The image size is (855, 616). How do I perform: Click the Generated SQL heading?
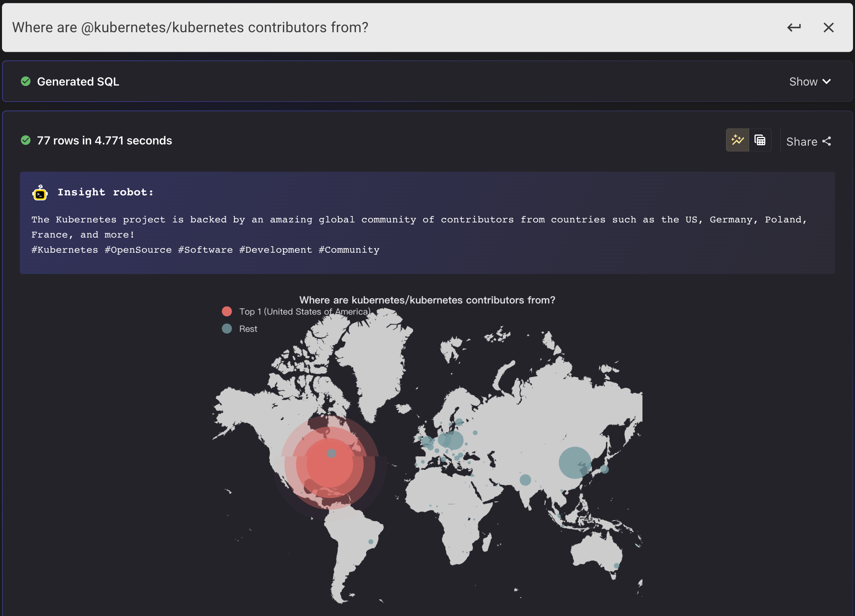78,82
